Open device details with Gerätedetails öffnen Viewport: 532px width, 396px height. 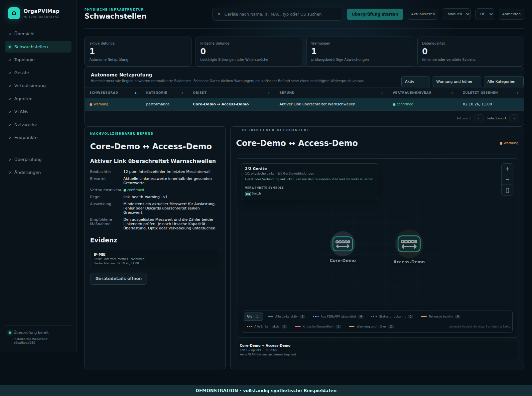click(118, 279)
